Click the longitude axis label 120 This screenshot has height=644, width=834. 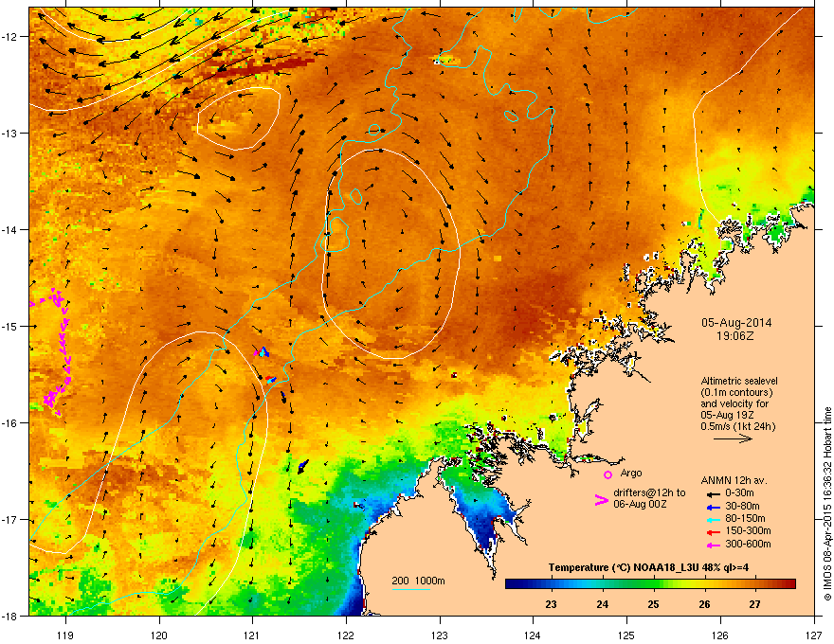coord(159,635)
